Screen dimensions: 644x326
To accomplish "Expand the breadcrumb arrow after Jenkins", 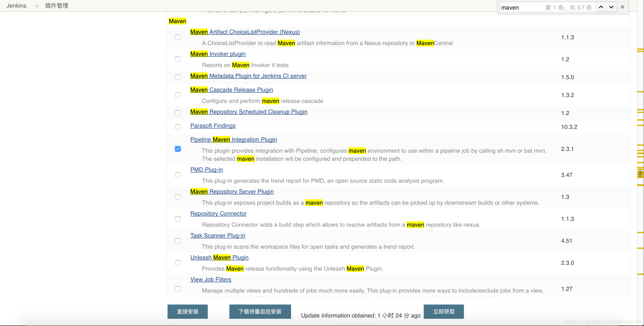I will (37, 6).
